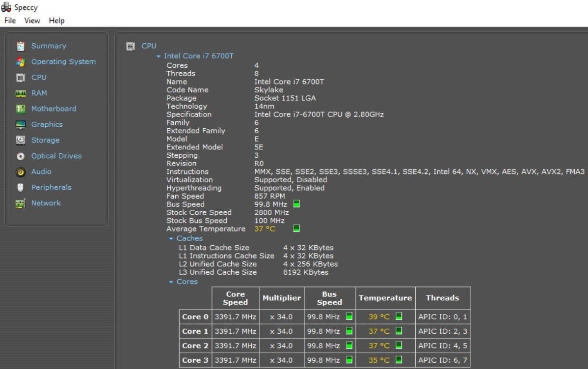Collapse the Intel Core i7 6700T section
The width and height of the screenshot is (588, 369).
pyautogui.click(x=159, y=57)
